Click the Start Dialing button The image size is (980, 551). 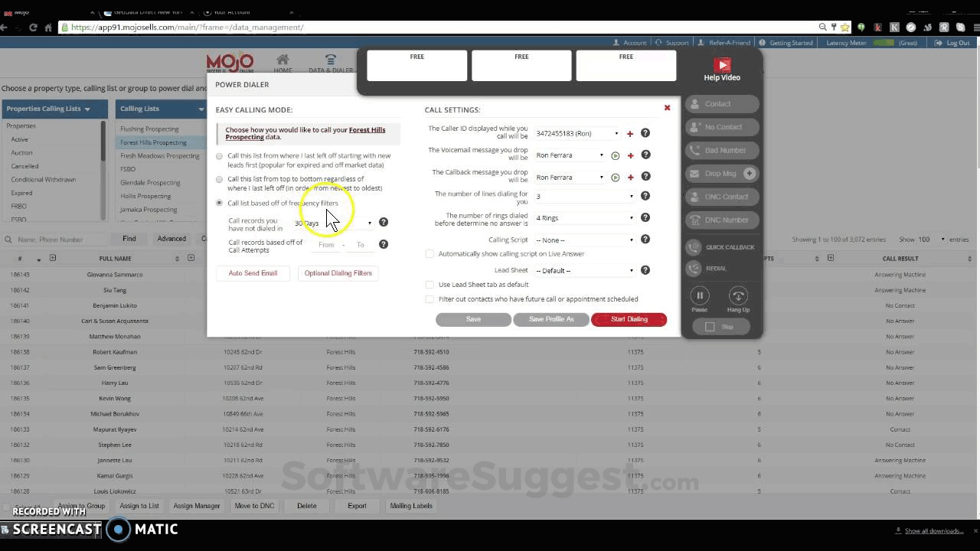629,319
